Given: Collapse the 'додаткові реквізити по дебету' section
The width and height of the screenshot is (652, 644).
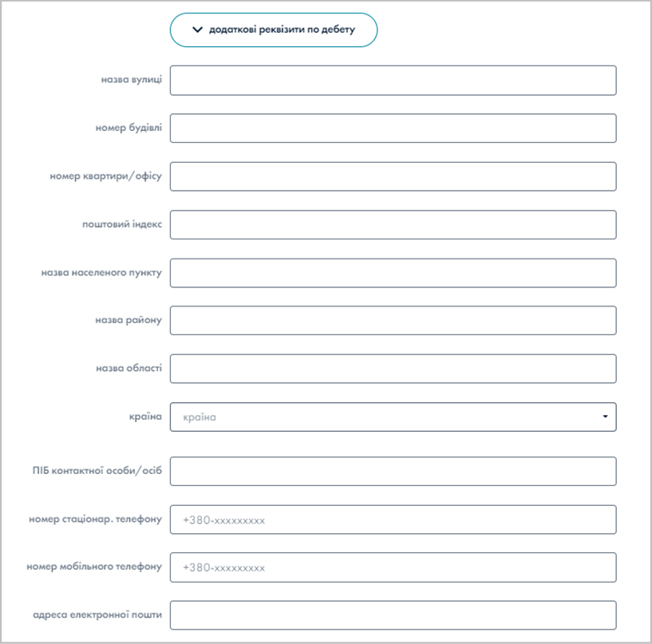Looking at the screenshot, I should tap(274, 30).
